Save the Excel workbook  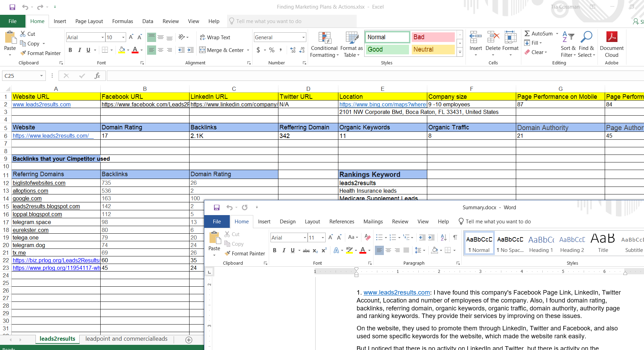click(x=12, y=7)
